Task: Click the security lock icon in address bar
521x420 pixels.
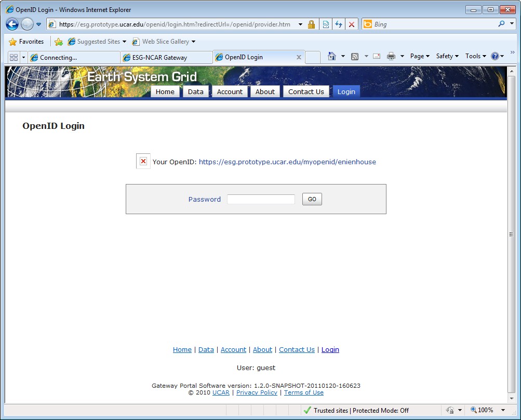Action: [x=311, y=24]
